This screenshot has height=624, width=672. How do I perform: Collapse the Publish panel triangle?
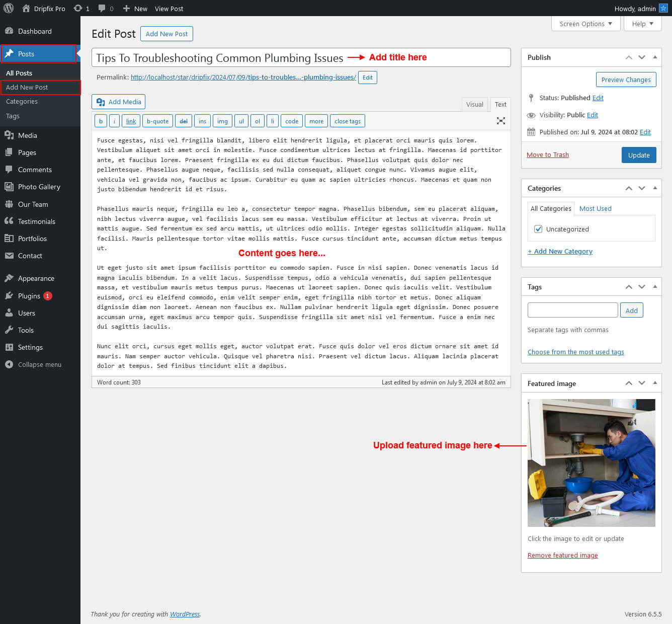655,57
